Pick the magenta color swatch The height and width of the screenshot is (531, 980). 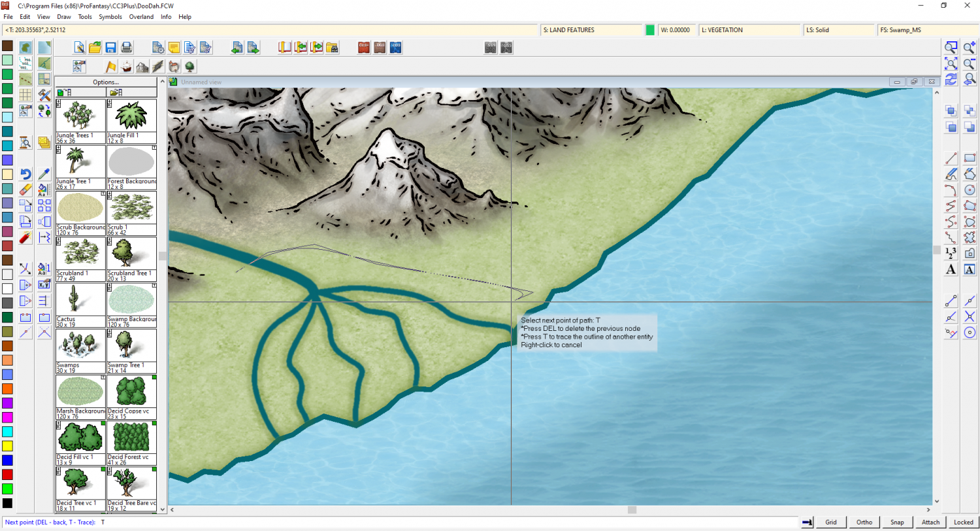[7, 417]
